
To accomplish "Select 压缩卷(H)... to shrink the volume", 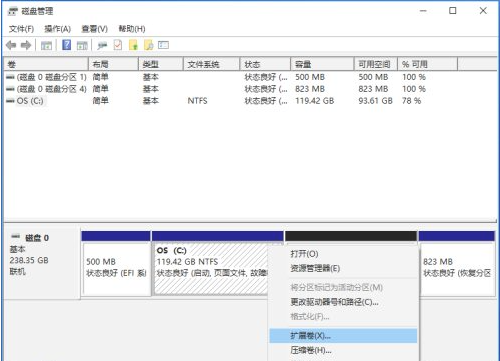I will click(x=343, y=350).
